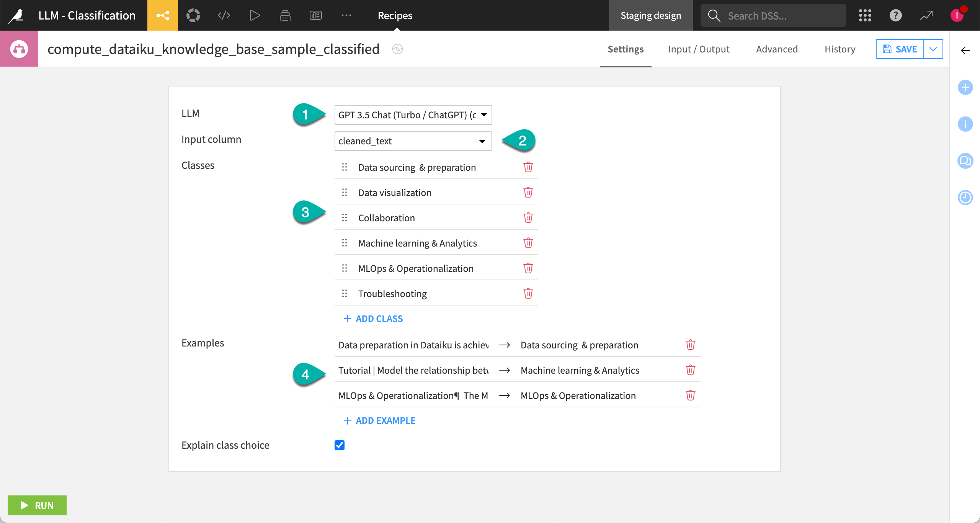This screenshot has height=523, width=980.
Task: Open the Flow icon in navbar
Action: click(x=163, y=15)
